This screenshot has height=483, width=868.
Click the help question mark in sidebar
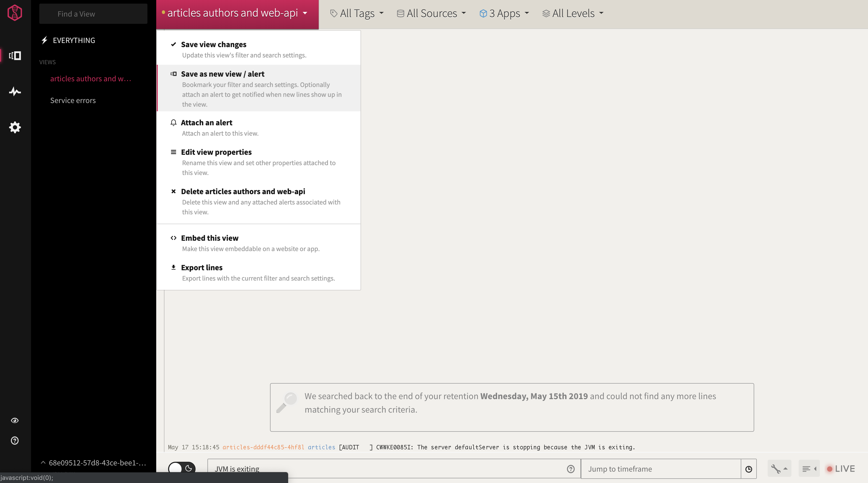coord(15,441)
